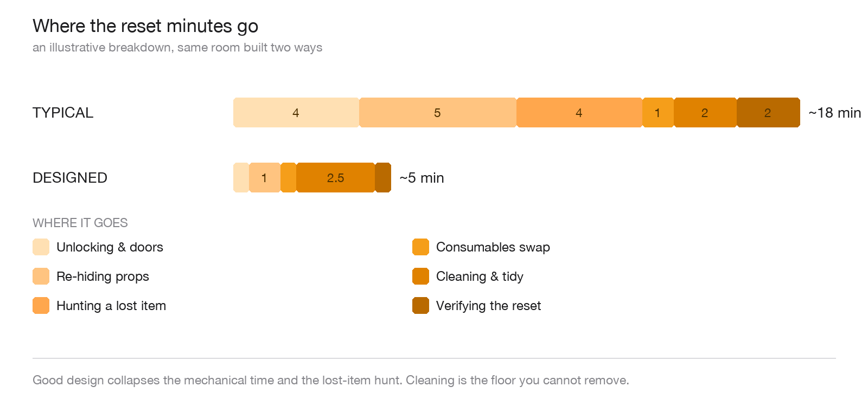Click the ~5 min total label
The width and height of the screenshot is (868, 412).
(x=422, y=178)
